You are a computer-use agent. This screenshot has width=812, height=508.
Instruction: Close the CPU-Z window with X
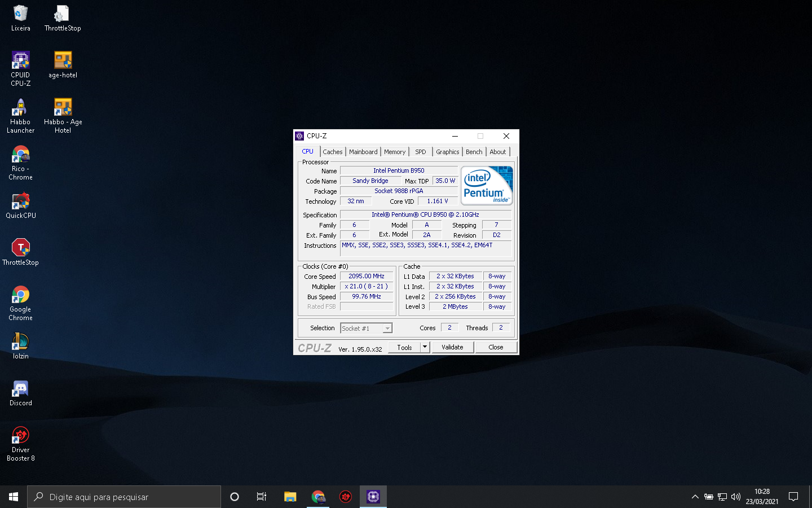point(506,136)
